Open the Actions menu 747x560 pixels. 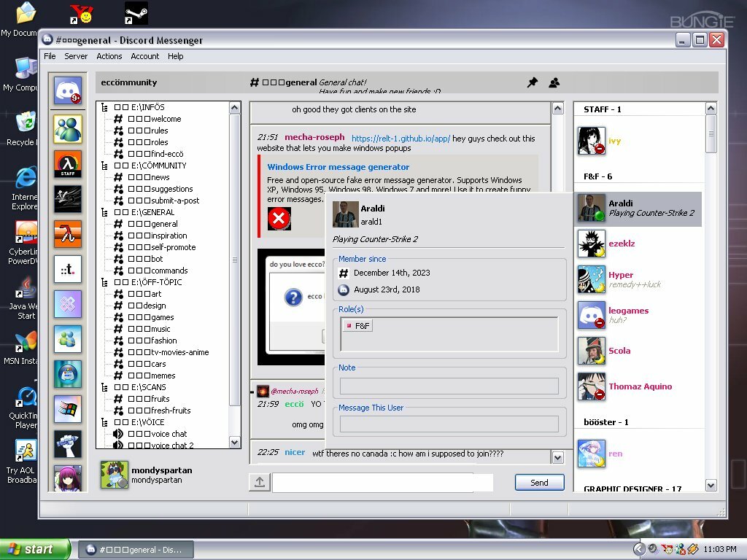click(109, 56)
